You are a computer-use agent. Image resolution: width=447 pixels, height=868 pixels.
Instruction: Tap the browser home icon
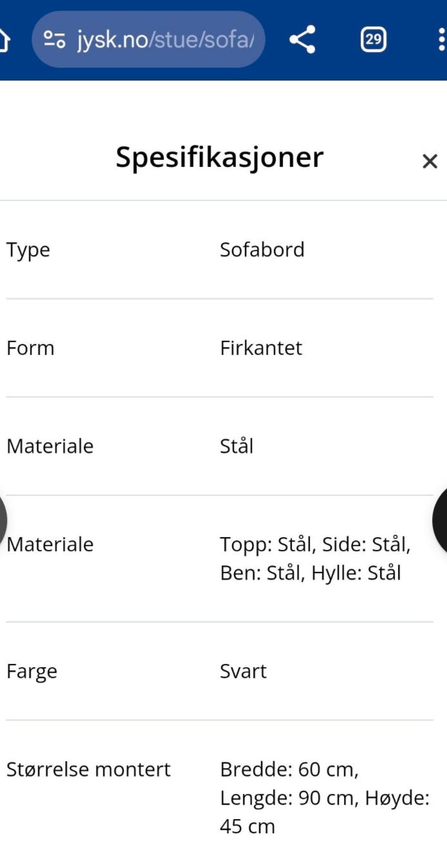point(4,41)
